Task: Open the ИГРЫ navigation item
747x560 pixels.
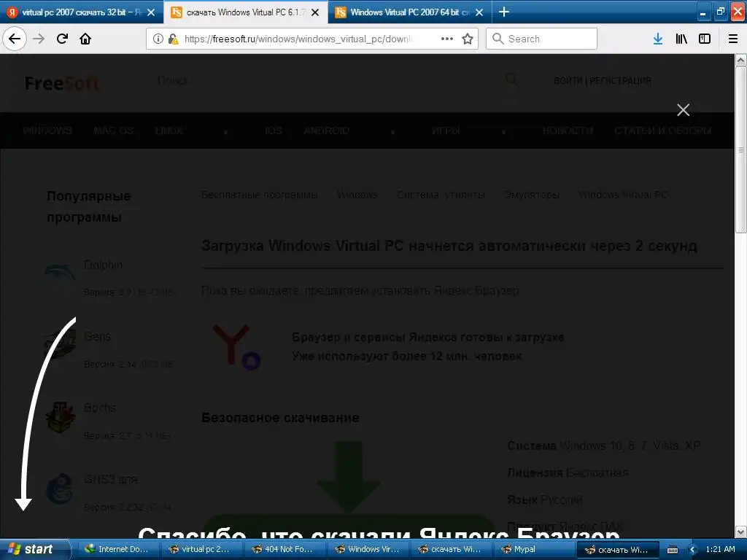Action: point(446,131)
